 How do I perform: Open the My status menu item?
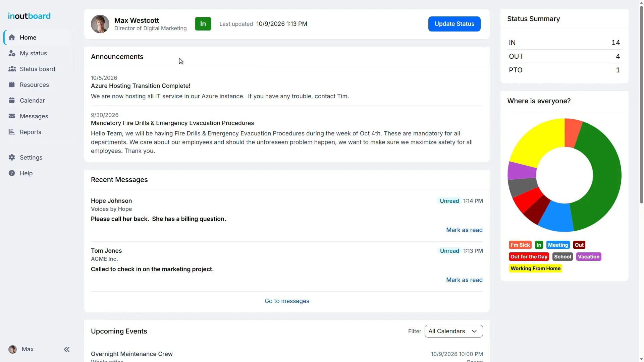coord(33,53)
